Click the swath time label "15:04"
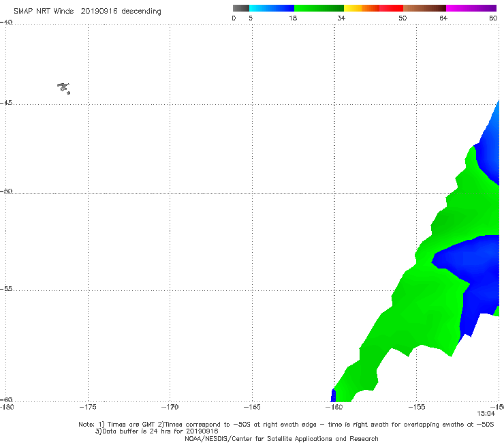Image resolution: width=504 pixels, height=443 pixels. tap(486, 414)
